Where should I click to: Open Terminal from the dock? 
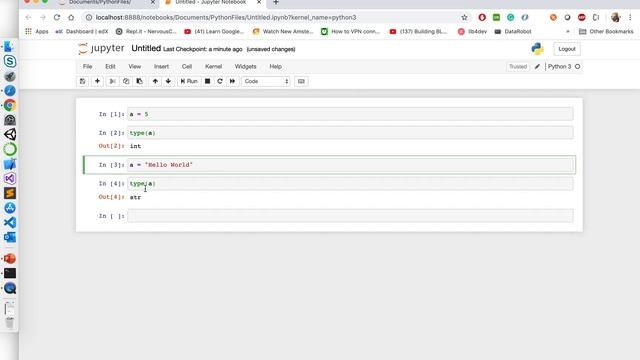point(10,273)
